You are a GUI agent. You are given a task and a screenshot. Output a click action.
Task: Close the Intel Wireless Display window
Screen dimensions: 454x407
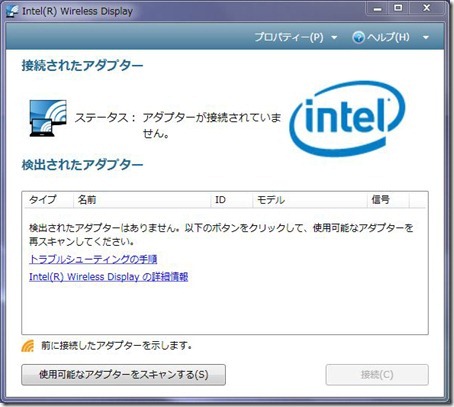pyautogui.click(x=427, y=8)
